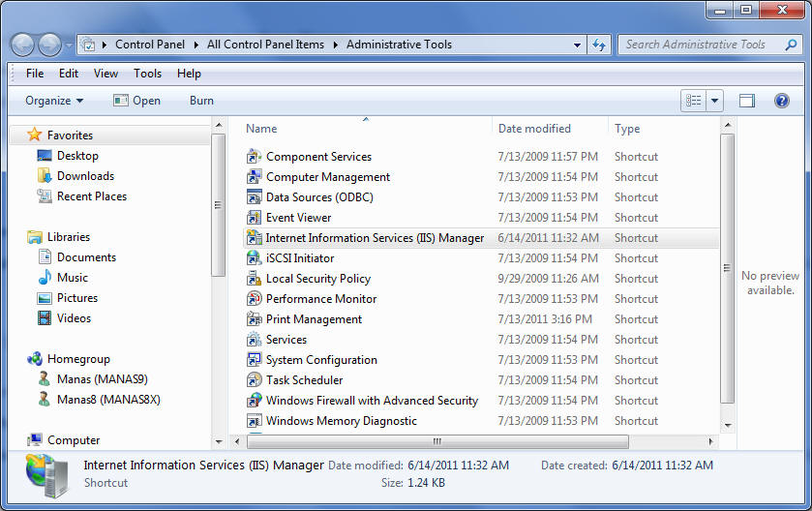
Task: Click Control Panel in the address breadcrumb
Action: pyautogui.click(x=150, y=45)
